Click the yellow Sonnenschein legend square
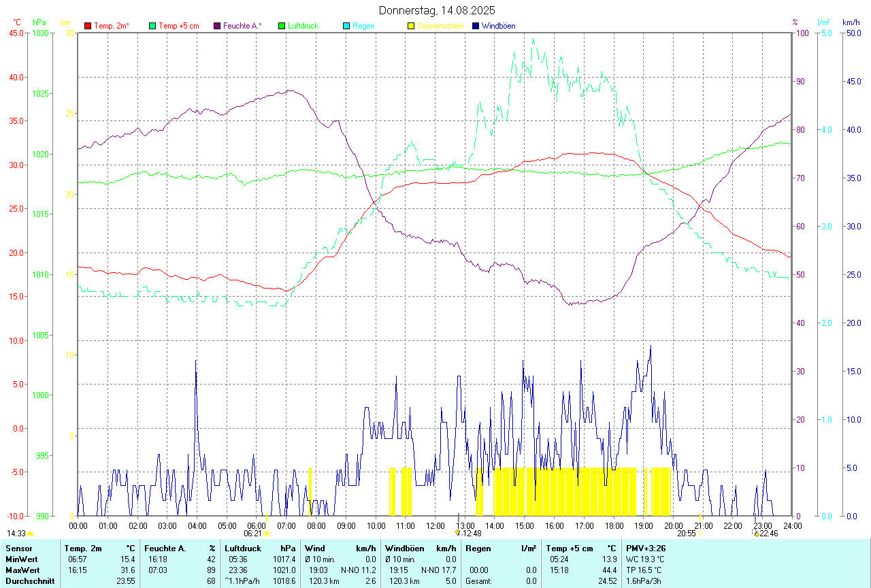This screenshot has height=588, width=871. [x=411, y=26]
